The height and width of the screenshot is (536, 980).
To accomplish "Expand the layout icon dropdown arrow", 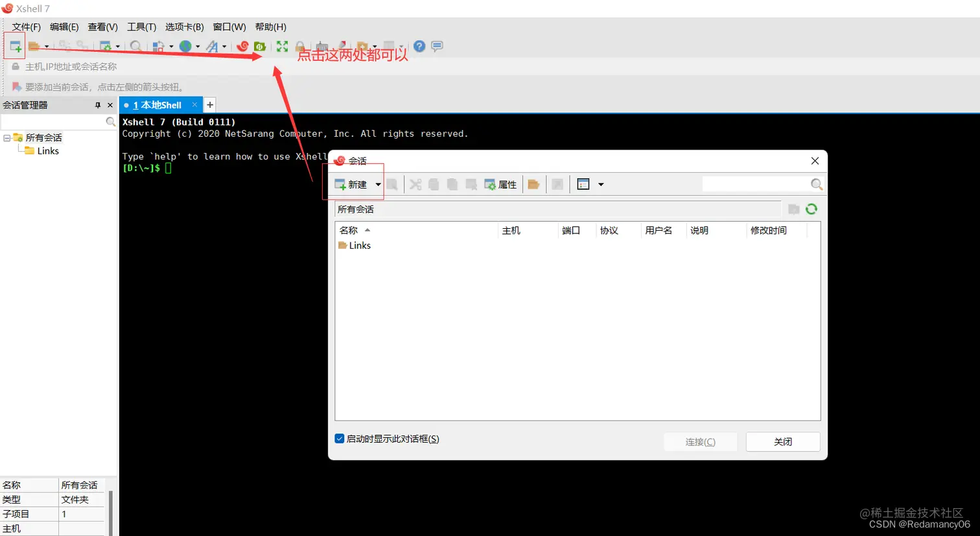I will (171, 47).
